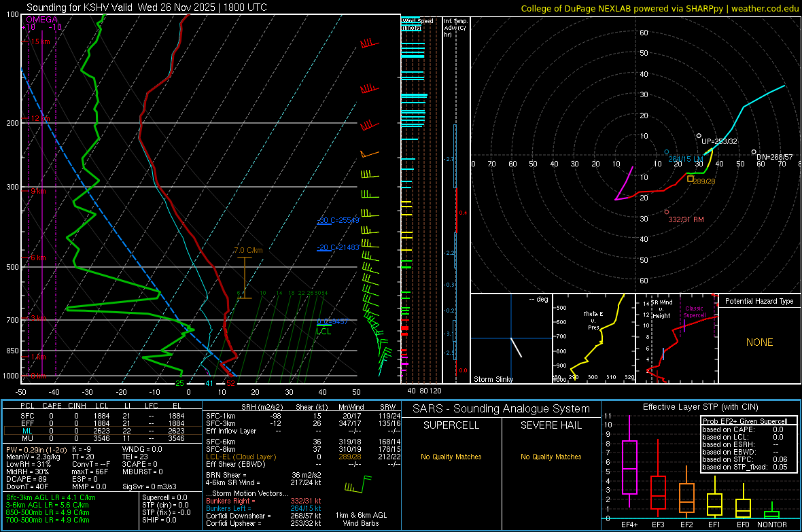Click the 'Effective Layer STP (with CIN)' title
The width and height of the screenshot is (802, 532).
[x=700, y=407]
